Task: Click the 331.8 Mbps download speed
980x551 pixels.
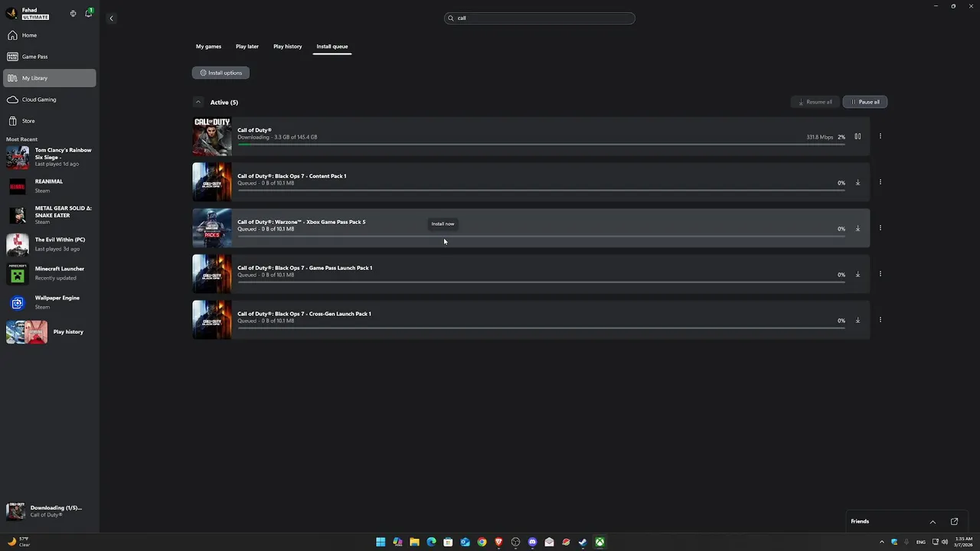Action: tap(819, 137)
